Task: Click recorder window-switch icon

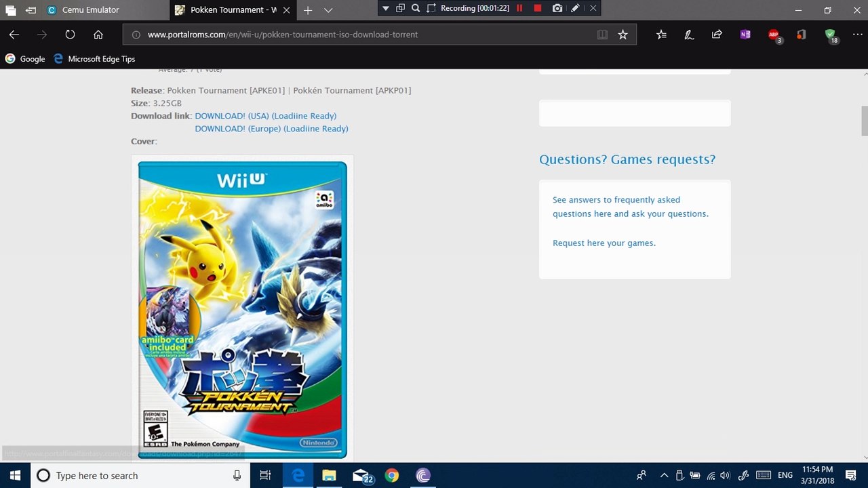Action: [x=400, y=8]
